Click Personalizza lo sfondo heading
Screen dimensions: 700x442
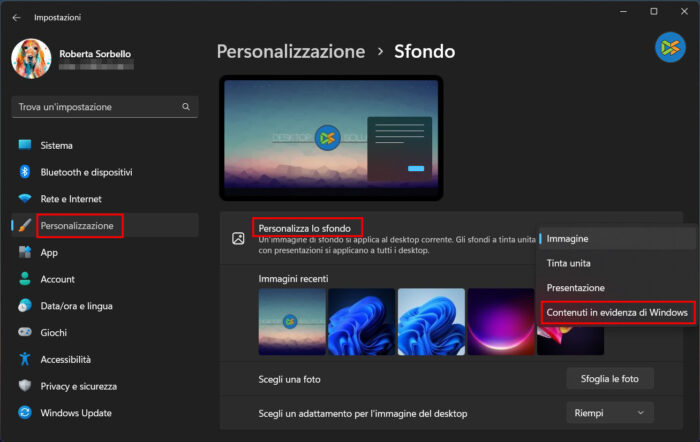[x=305, y=228]
